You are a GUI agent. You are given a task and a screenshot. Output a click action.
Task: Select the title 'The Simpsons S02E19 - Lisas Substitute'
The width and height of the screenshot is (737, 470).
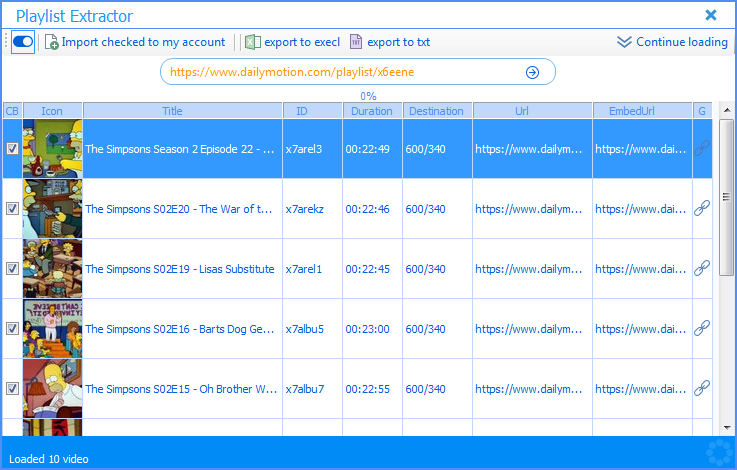click(180, 269)
